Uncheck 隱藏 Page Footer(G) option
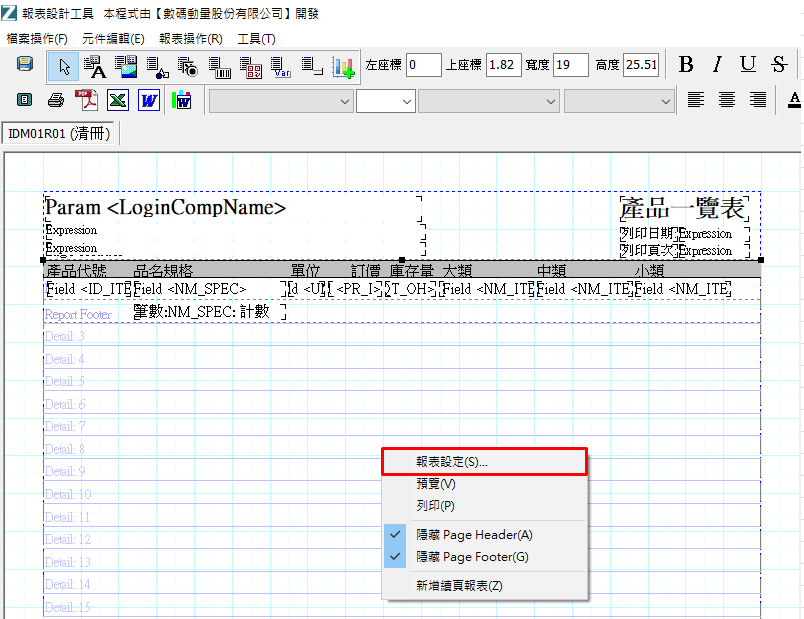The width and height of the screenshot is (804, 619). (485, 557)
